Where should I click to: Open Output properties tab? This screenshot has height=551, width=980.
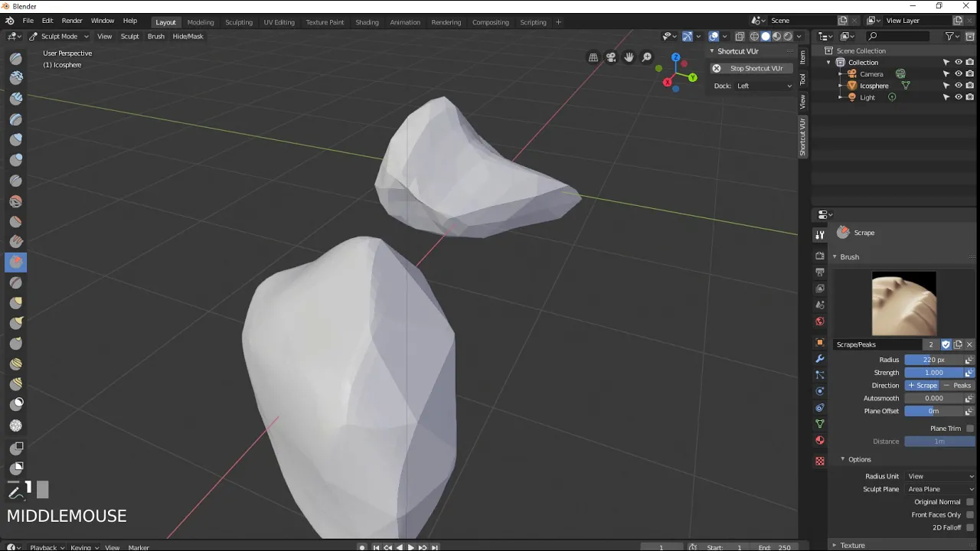[x=820, y=272]
